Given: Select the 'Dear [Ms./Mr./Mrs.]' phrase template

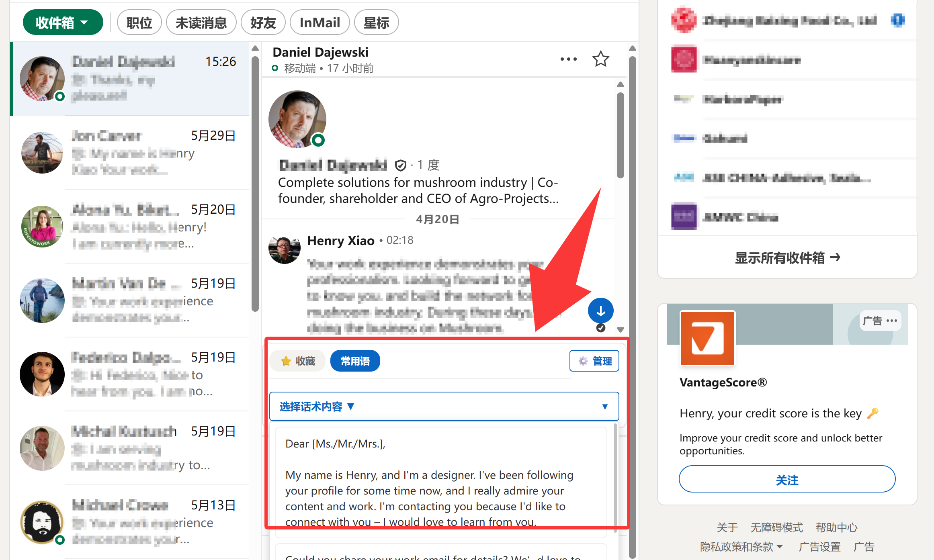Looking at the screenshot, I should (441, 482).
